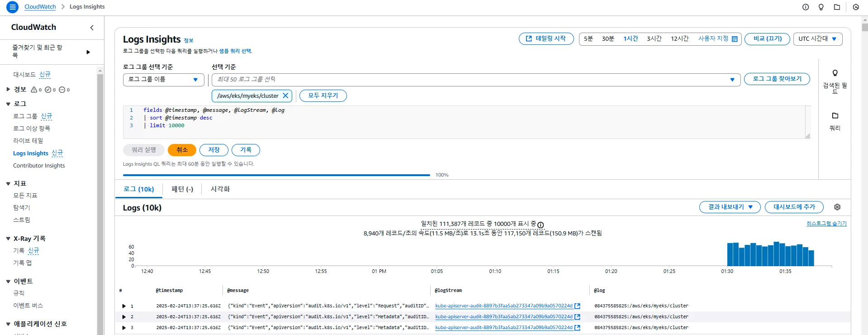Open log stream external link for row 2
The image size is (868, 335).
point(577,317)
